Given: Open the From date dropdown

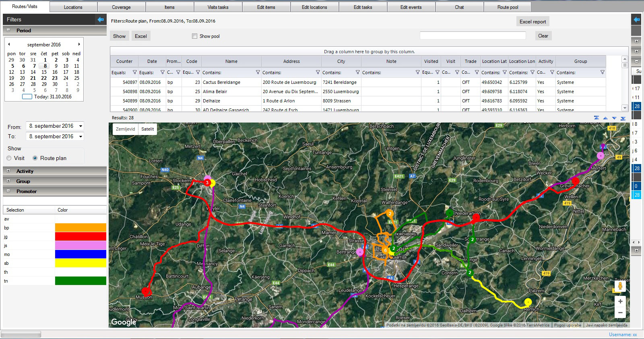Looking at the screenshot, I should [x=80, y=126].
